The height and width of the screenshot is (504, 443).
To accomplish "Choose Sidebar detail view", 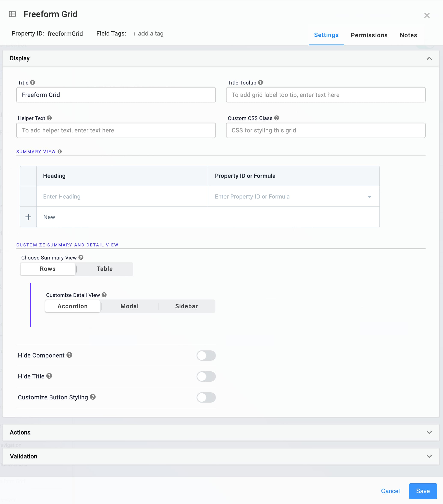I will click(x=186, y=306).
